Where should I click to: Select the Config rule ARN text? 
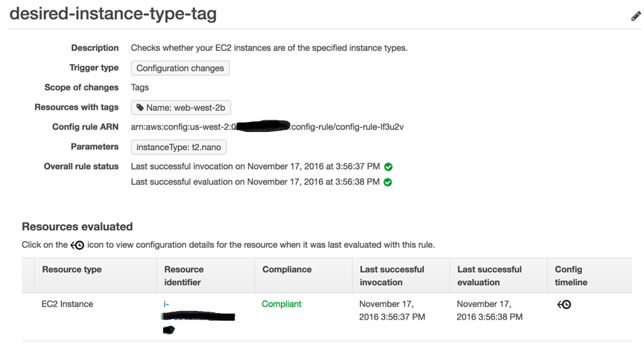click(x=267, y=127)
